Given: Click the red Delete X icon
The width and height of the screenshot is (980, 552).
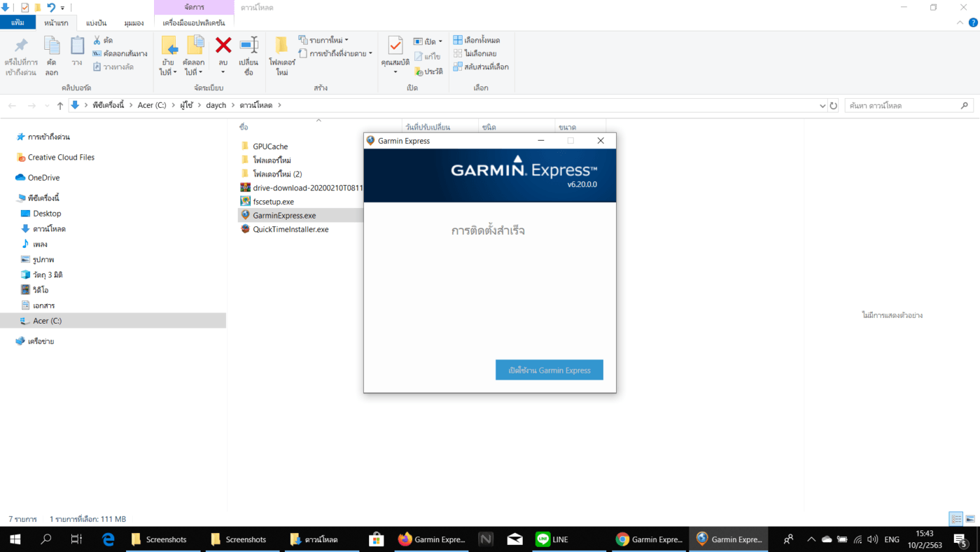Looking at the screenshot, I should [223, 46].
